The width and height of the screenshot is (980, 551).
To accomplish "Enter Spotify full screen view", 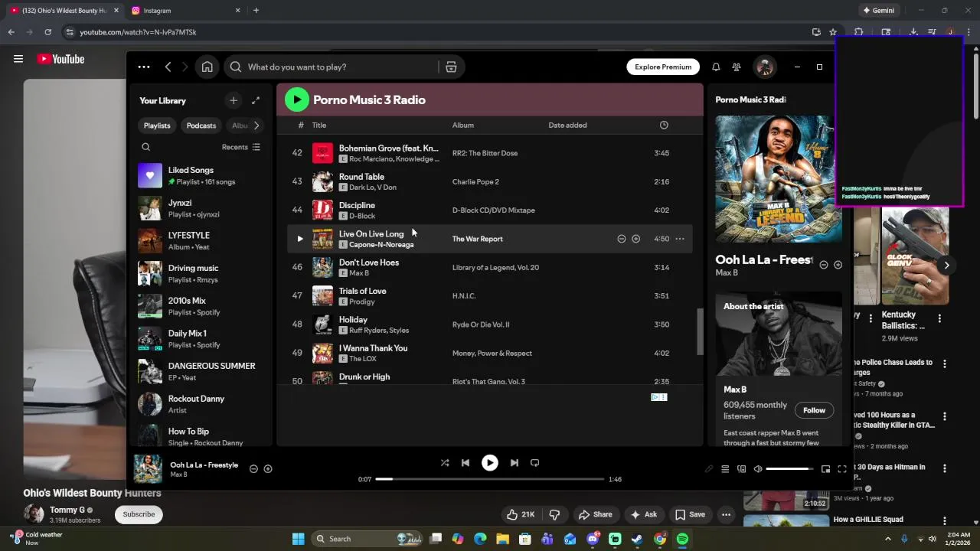I will (x=842, y=469).
